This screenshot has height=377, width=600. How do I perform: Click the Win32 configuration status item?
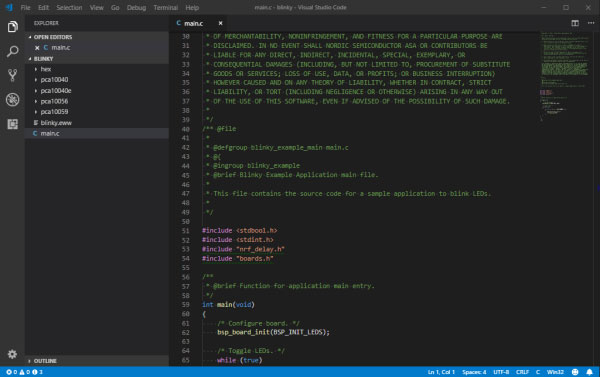click(x=555, y=372)
